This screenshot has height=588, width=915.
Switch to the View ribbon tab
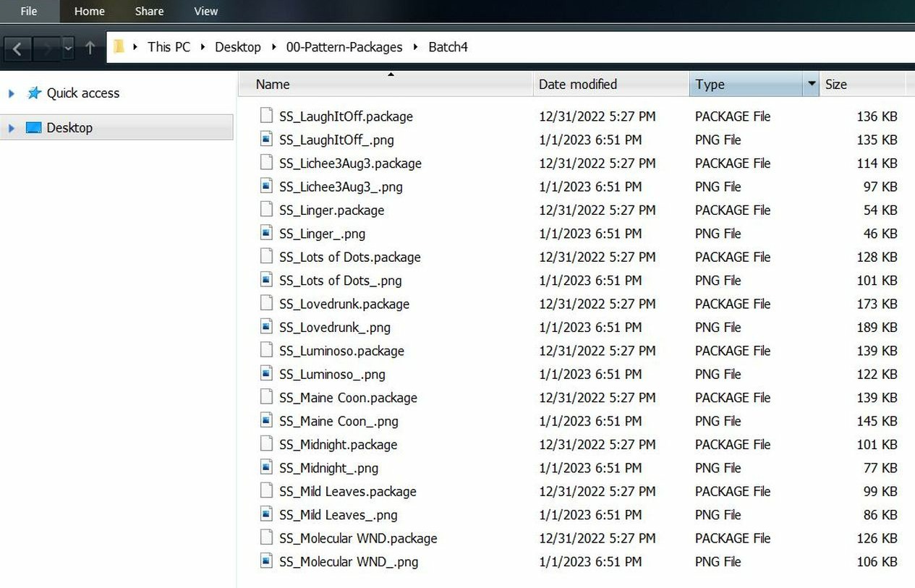[206, 11]
